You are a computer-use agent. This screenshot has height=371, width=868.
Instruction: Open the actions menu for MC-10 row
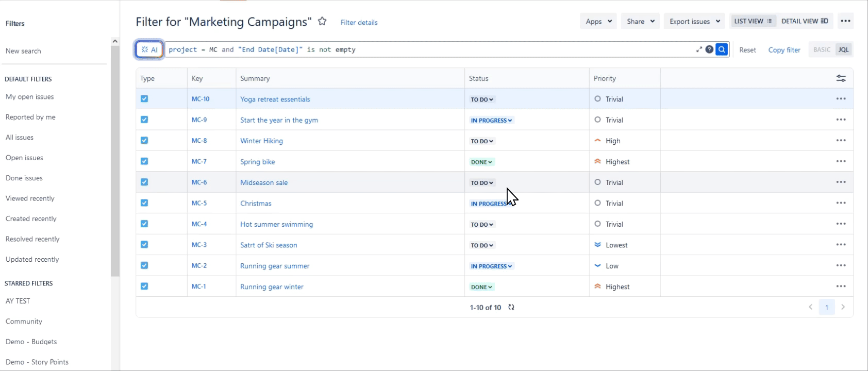pyautogui.click(x=841, y=99)
